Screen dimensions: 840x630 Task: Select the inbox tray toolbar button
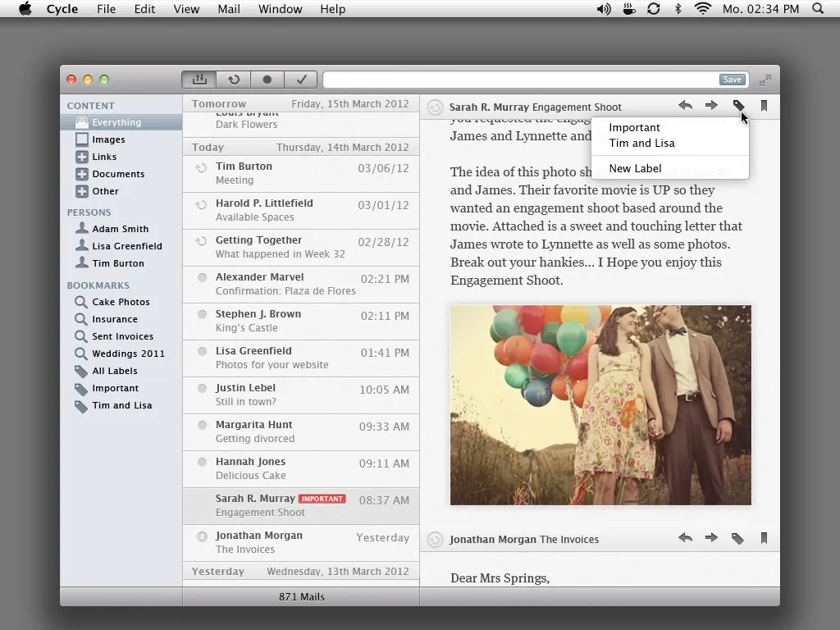coord(199,80)
